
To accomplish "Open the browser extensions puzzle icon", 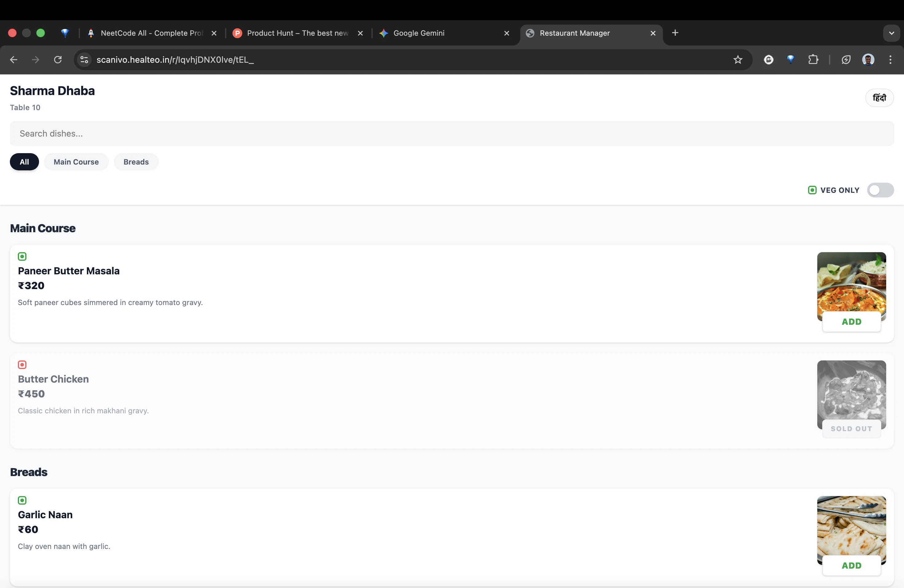I will point(813,60).
